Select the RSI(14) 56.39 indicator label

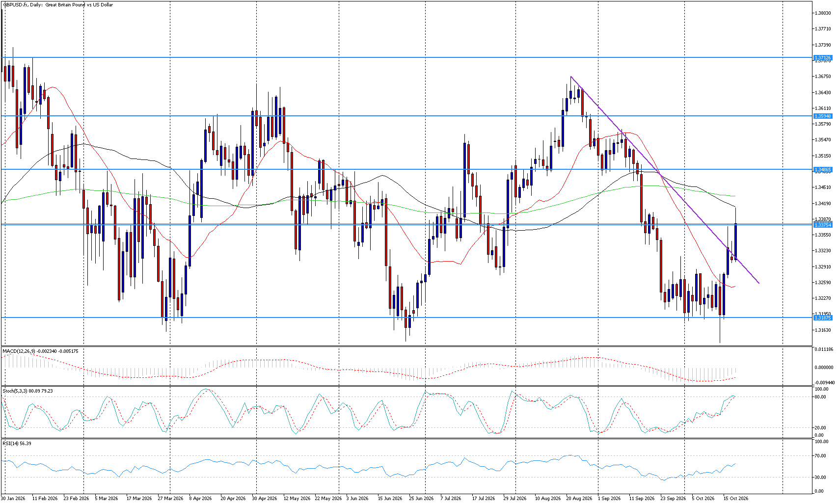(17, 444)
